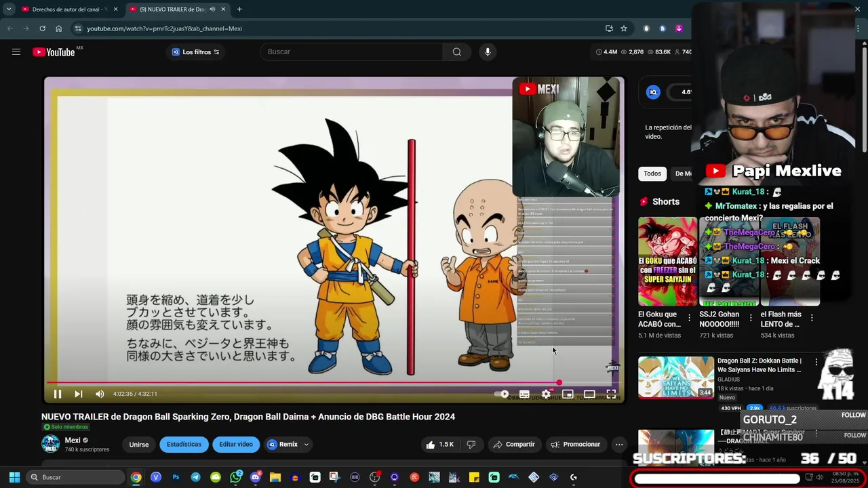Toggle subtitles in the video player
The width and height of the screenshot is (868, 488).
pyautogui.click(x=524, y=394)
